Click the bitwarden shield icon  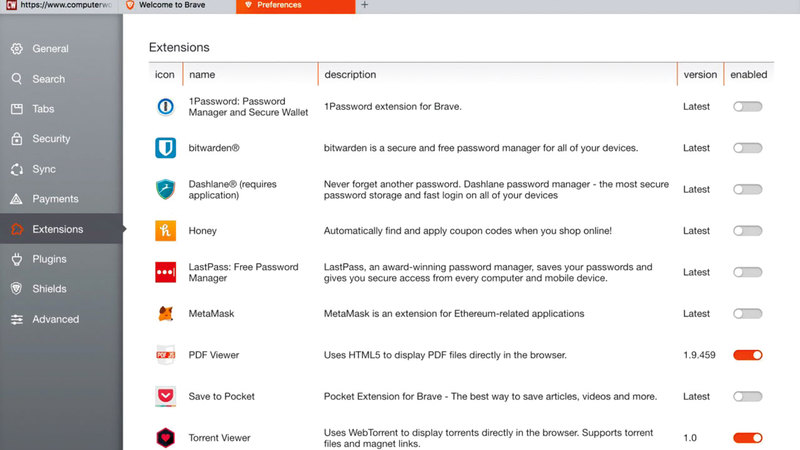[x=165, y=148]
